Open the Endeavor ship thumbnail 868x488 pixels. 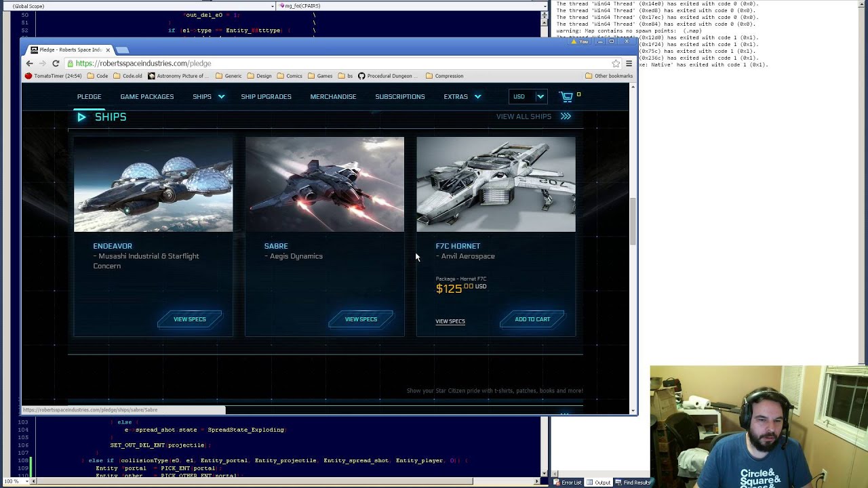(x=153, y=184)
